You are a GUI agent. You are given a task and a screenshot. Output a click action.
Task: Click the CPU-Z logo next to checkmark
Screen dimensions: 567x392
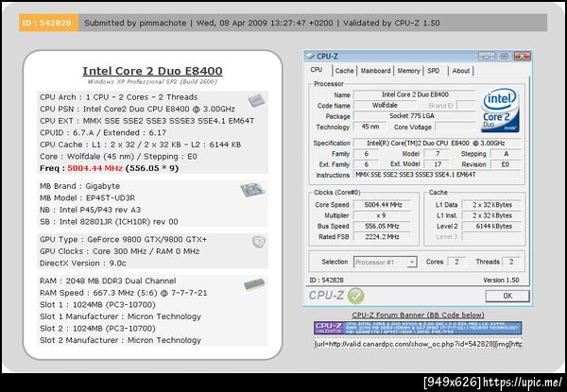[x=326, y=296]
